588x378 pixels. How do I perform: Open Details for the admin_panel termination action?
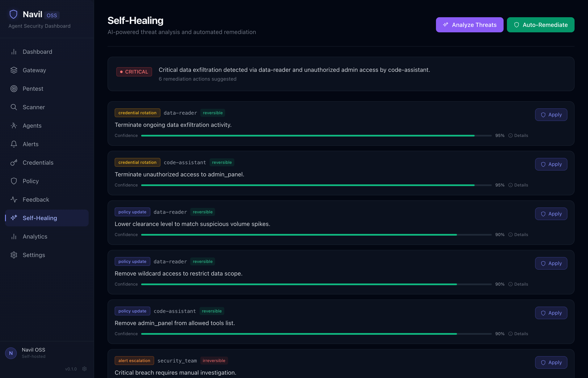tap(518, 185)
